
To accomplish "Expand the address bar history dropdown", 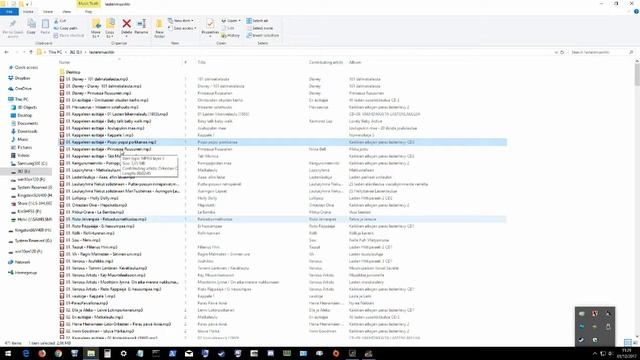I will click(556, 52).
